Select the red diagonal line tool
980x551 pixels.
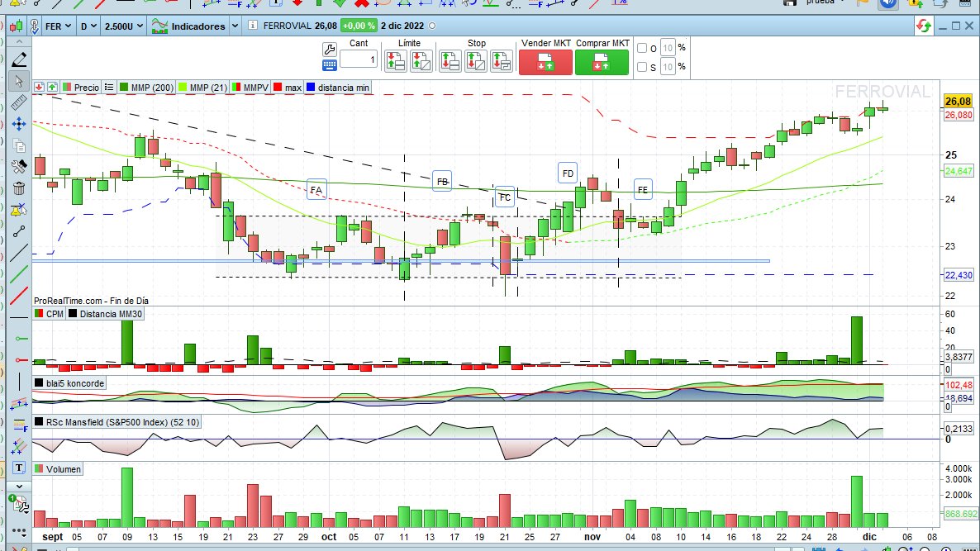coord(19,296)
